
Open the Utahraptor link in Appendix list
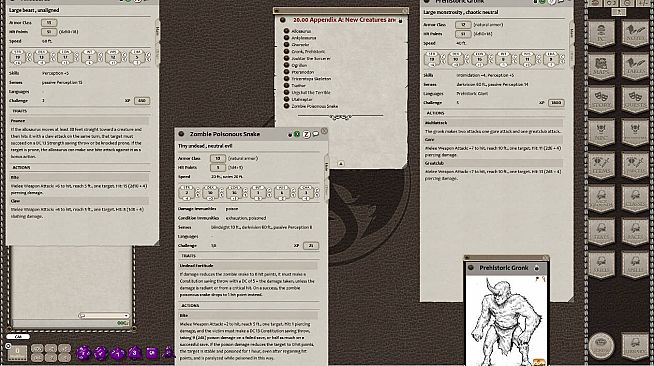[x=302, y=100]
